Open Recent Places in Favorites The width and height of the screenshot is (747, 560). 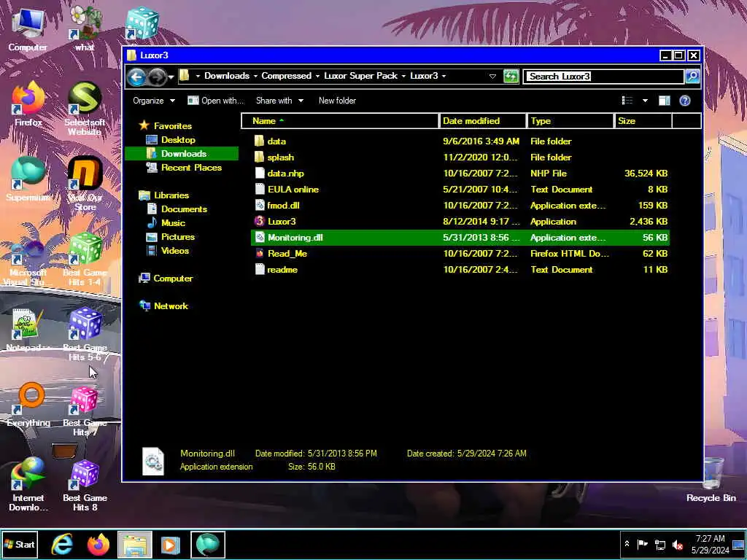tap(191, 168)
